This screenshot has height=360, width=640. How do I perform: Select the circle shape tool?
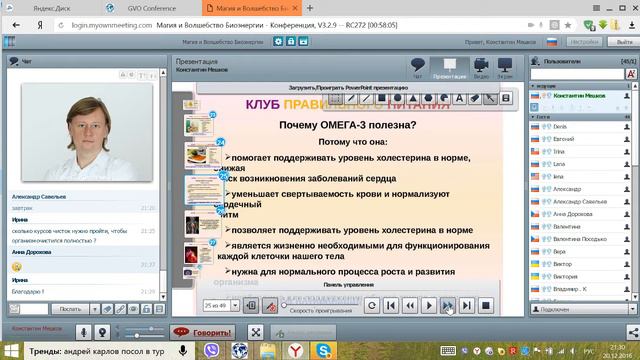tap(397, 98)
